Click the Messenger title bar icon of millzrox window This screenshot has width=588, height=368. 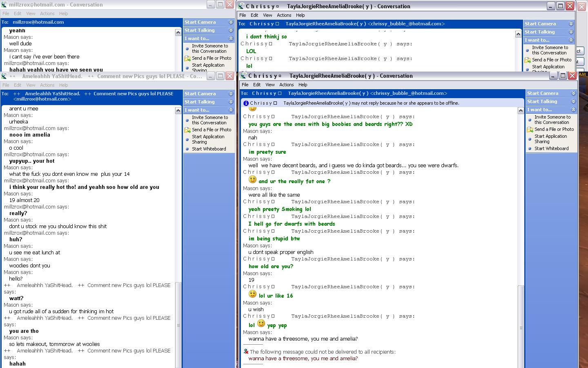pyautogui.click(x=4, y=5)
